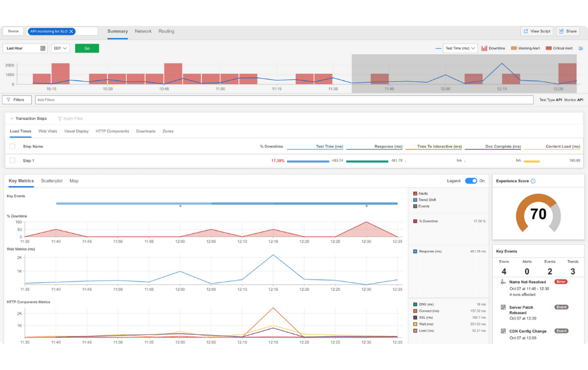Click the Last Hour time range field

[25, 48]
